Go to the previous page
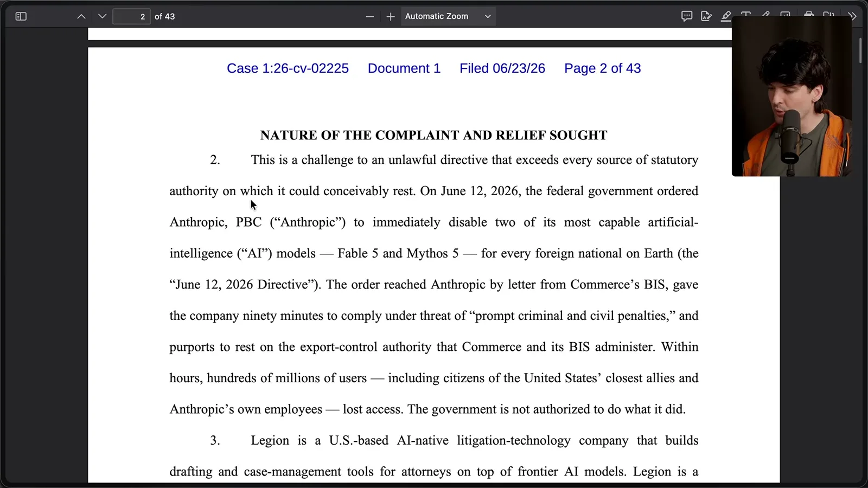This screenshot has width=868, height=488. click(x=81, y=16)
